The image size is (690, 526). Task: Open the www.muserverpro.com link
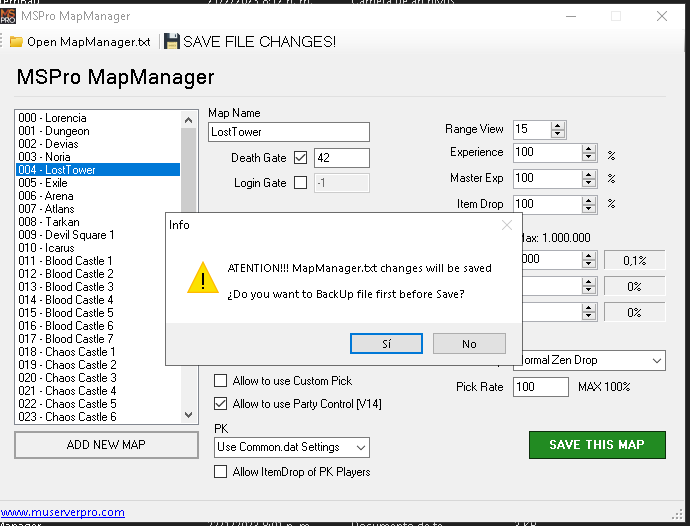click(x=63, y=512)
